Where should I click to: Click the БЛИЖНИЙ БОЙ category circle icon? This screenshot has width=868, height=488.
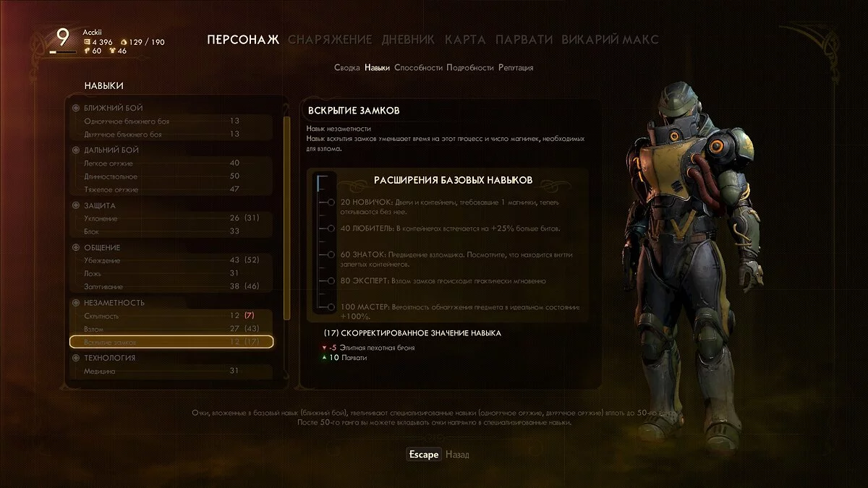click(76, 108)
